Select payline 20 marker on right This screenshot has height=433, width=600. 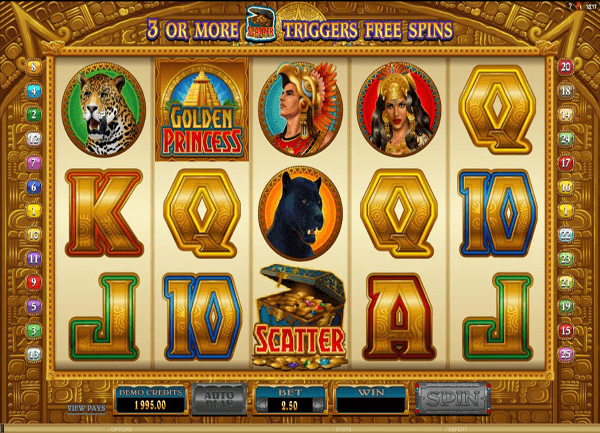point(566,67)
